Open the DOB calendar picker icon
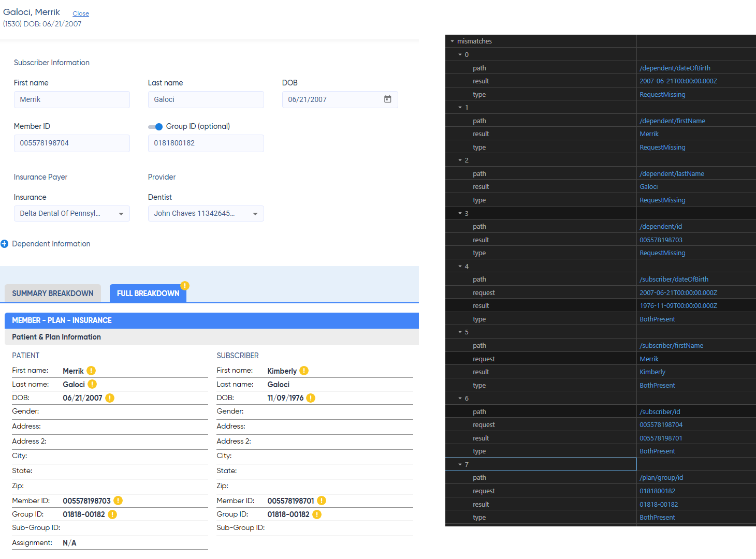Screen dimensions: 756x559 (387, 99)
